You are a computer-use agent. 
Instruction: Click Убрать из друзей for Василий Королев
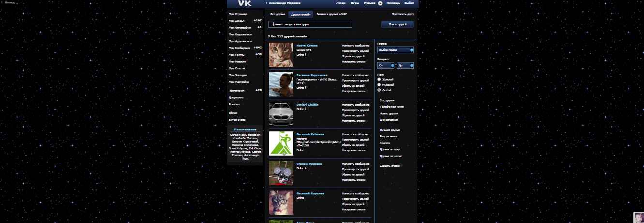coord(353,204)
